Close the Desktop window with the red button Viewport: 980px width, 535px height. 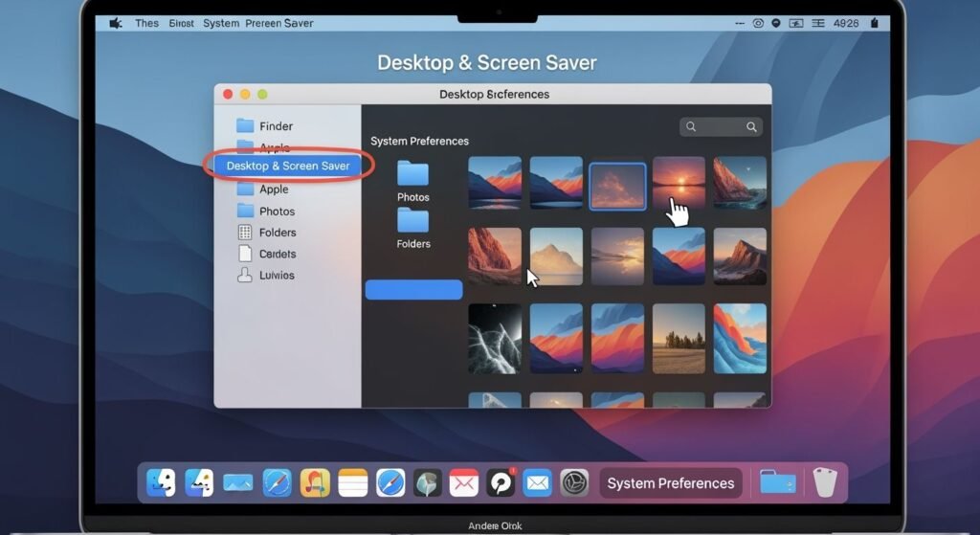(228, 94)
